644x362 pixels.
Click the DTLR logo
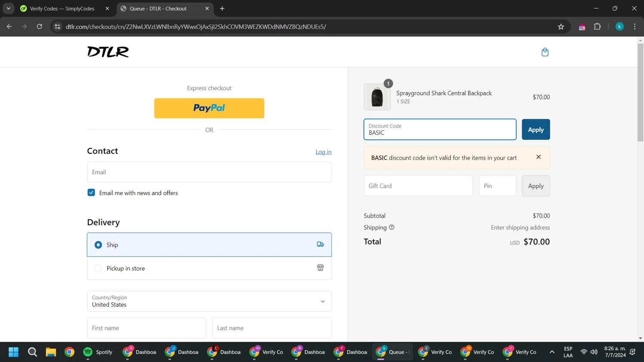tap(108, 52)
